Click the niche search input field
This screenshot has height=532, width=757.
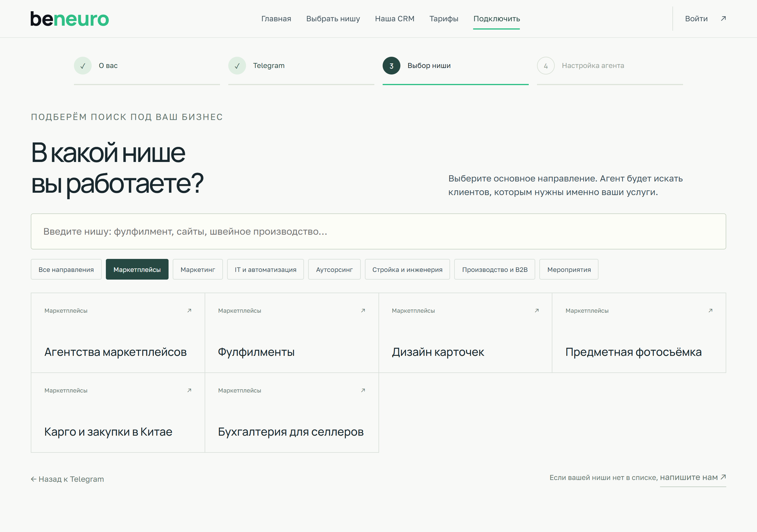pyautogui.click(x=378, y=231)
